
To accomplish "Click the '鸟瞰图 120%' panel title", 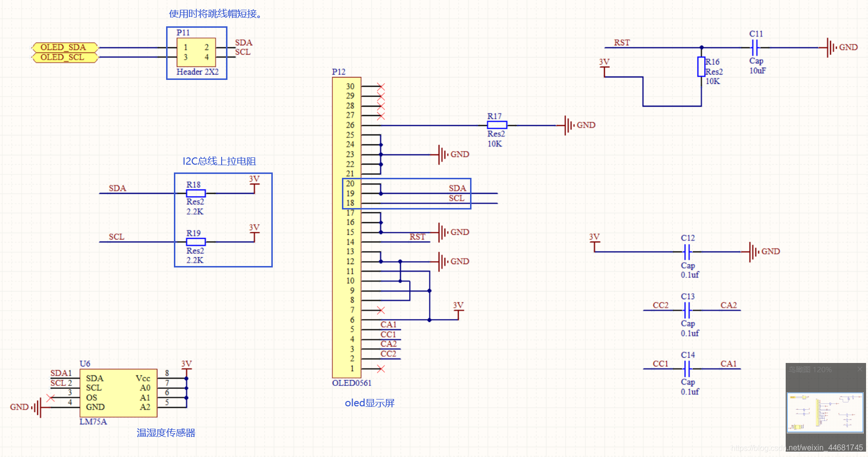I will click(810, 370).
